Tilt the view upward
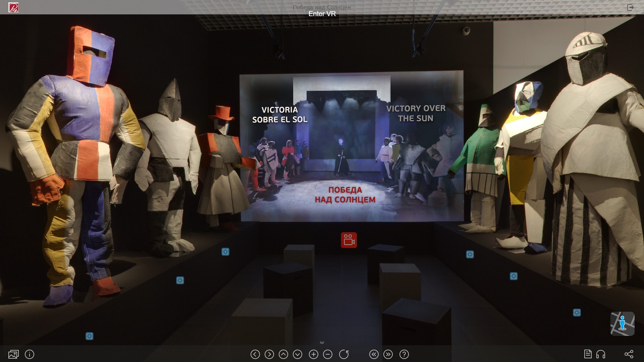Viewport: 644px width, 362px height. tap(283, 354)
